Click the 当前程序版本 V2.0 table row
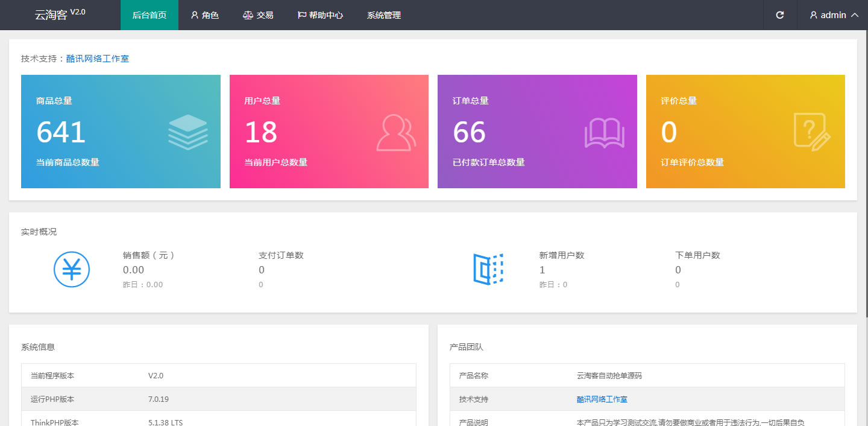 pyautogui.click(x=218, y=375)
